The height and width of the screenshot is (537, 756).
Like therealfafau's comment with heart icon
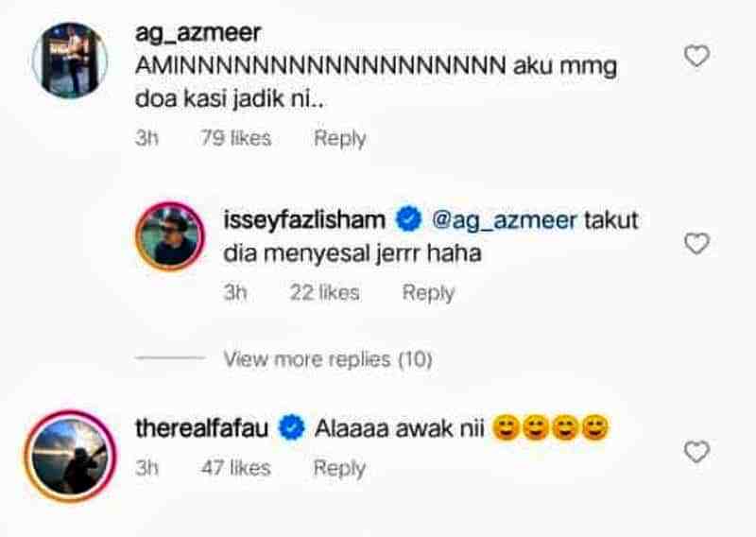(696, 452)
